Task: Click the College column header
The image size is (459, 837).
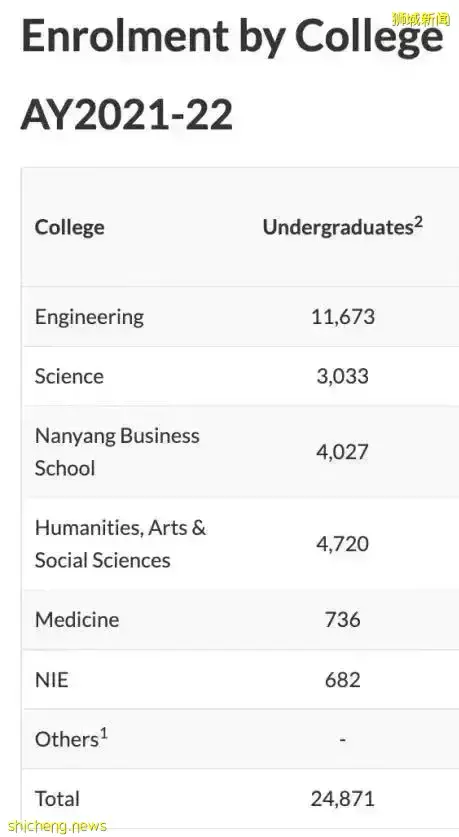Action: (x=69, y=227)
